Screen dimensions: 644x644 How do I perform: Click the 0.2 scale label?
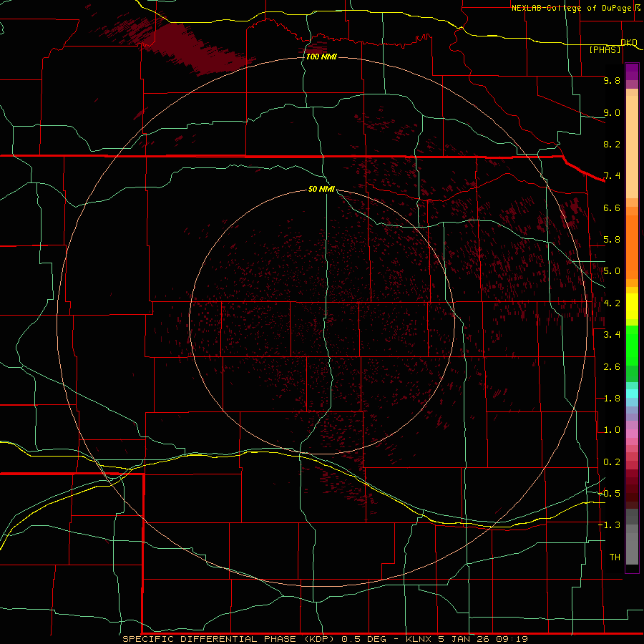[612, 462]
